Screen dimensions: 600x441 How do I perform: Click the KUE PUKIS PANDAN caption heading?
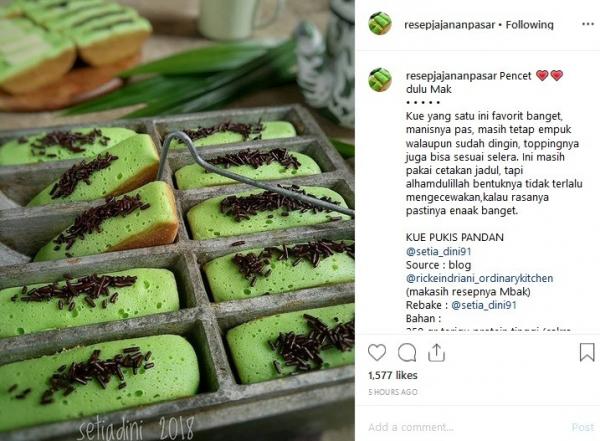[455, 237]
